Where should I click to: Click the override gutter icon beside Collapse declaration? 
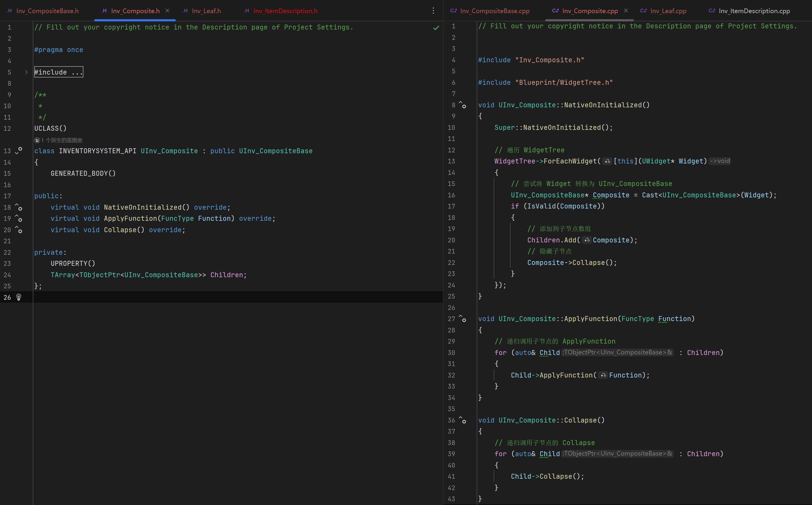[x=19, y=230]
